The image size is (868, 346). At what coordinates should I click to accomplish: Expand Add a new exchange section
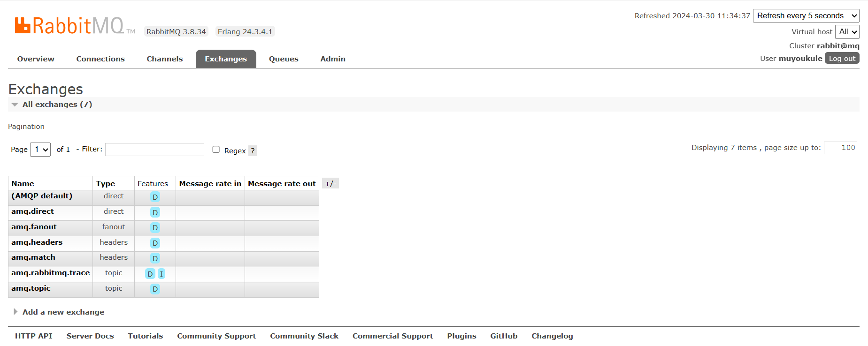[63, 312]
